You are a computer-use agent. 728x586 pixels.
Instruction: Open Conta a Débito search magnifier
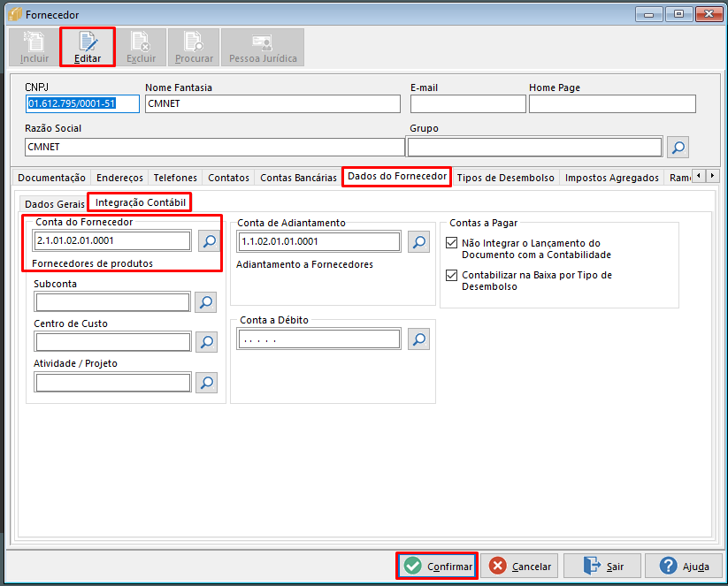(418, 339)
